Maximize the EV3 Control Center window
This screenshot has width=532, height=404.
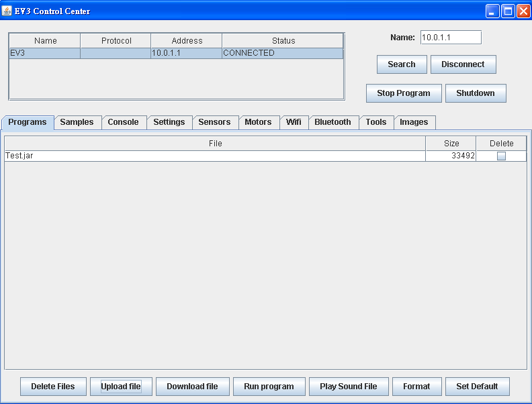click(x=508, y=11)
